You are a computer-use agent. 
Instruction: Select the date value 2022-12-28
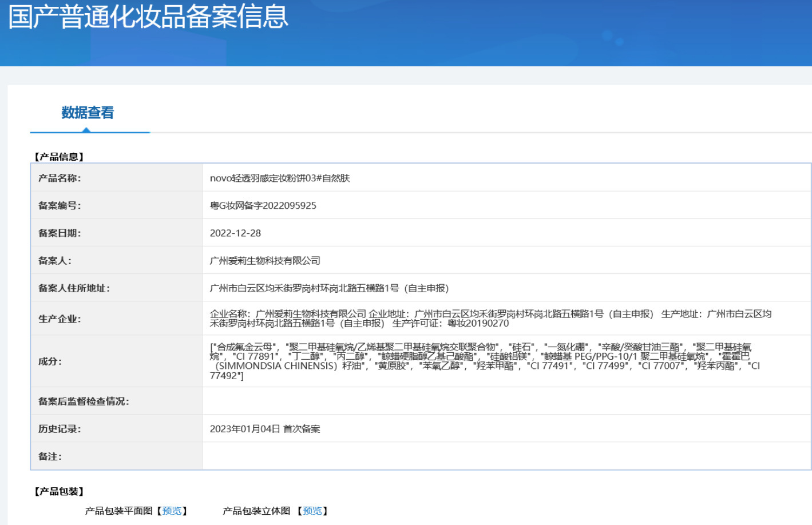[x=235, y=233]
